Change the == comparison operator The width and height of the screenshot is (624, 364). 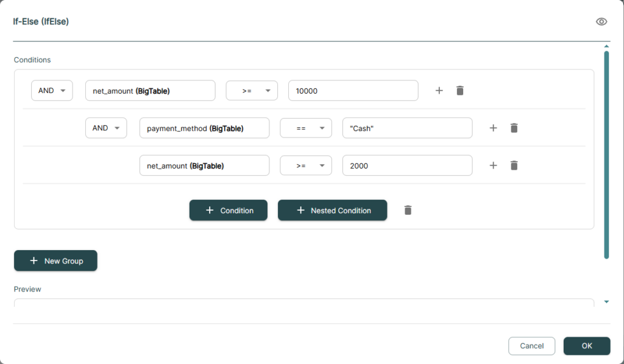[306, 128]
